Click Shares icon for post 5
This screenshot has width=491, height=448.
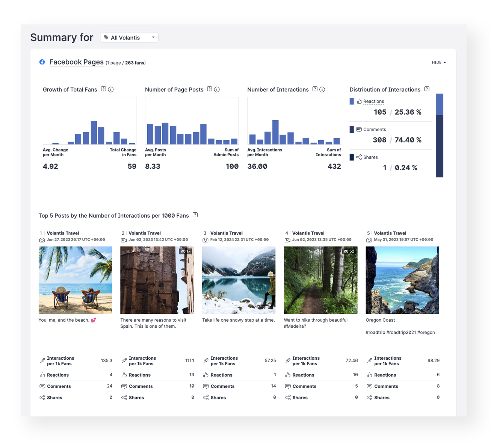370,398
